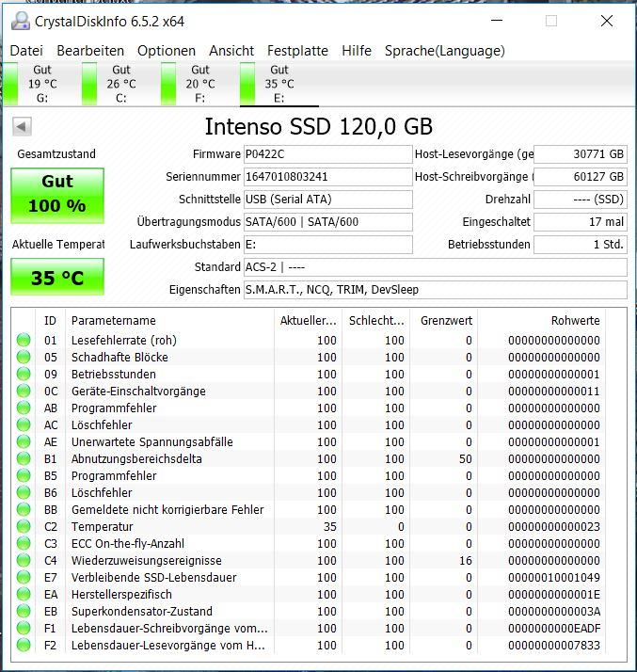This screenshot has height=672, width=637.
Task: Click the previous disk arrow button
Action: [x=22, y=126]
